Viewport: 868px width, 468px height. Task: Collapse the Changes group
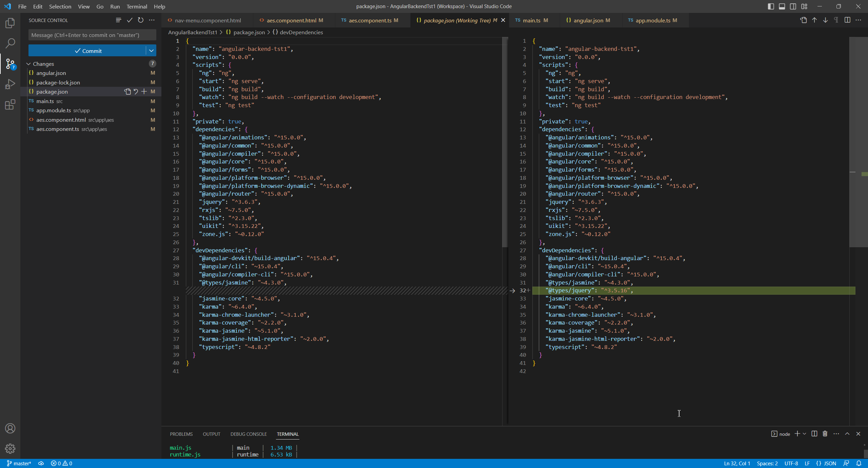pos(29,64)
